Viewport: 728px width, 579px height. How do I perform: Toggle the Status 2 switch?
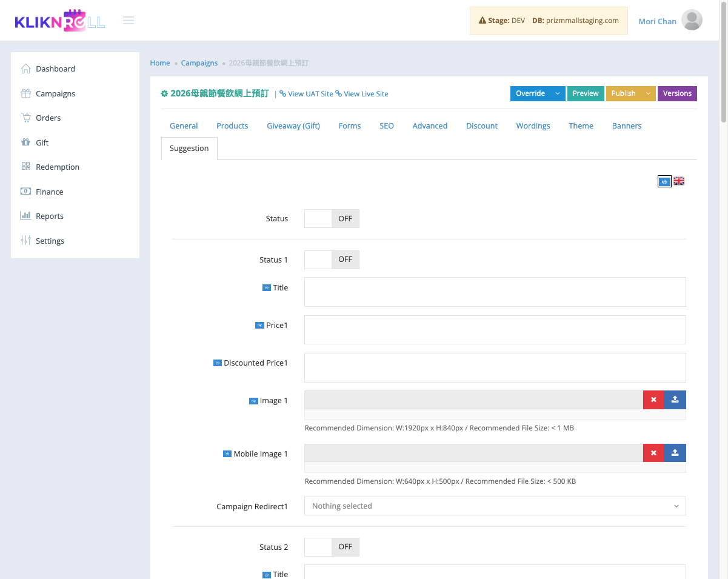[x=332, y=547]
